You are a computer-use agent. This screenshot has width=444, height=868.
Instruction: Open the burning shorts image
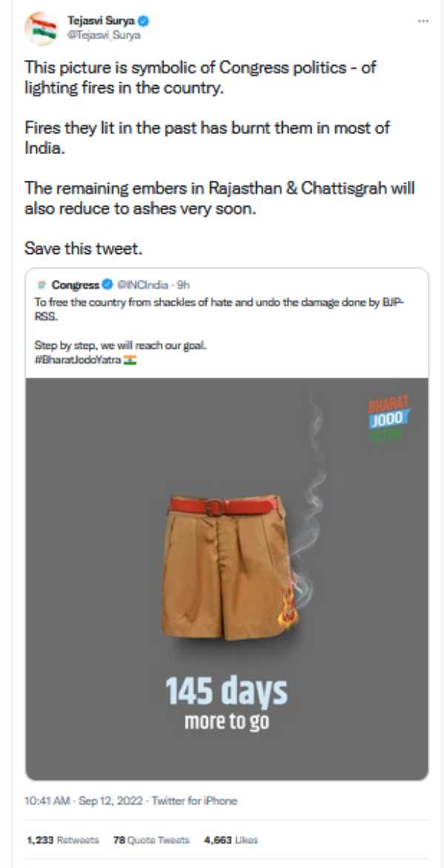click(226, 579)
